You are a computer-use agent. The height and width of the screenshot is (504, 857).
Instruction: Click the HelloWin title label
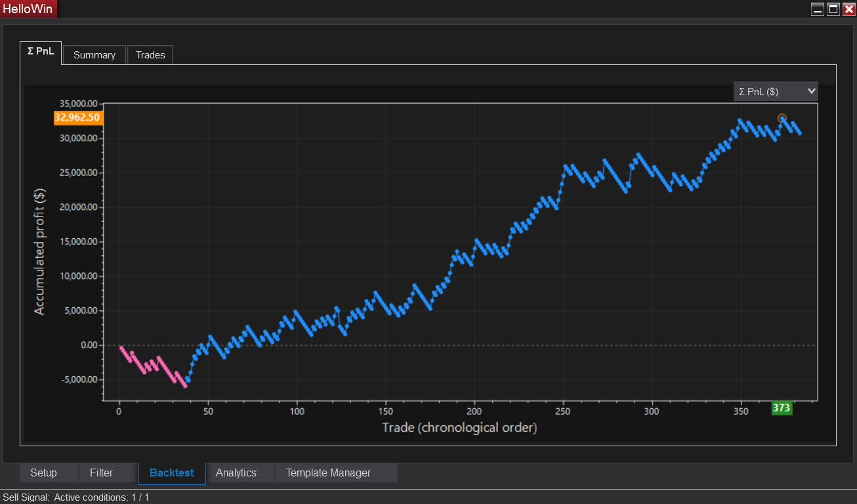(x=28, y=9)
